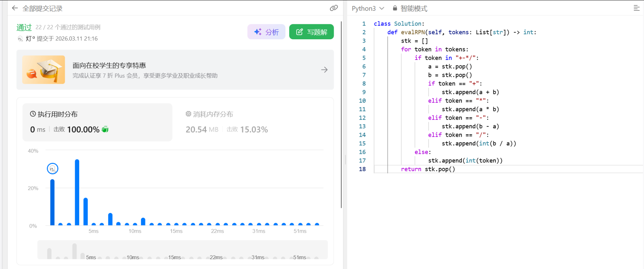
Task: Expand the student discount banner arrow
Action: point(324,70)
